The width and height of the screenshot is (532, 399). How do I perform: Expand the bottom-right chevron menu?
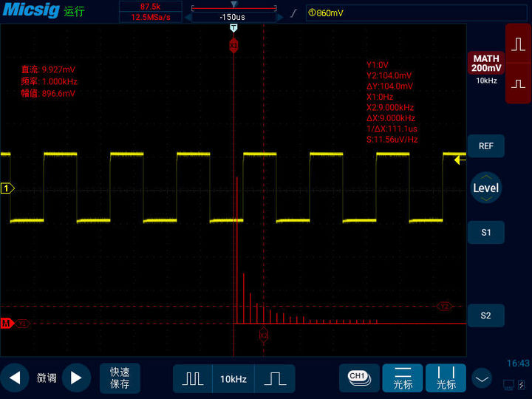[482, 379]
